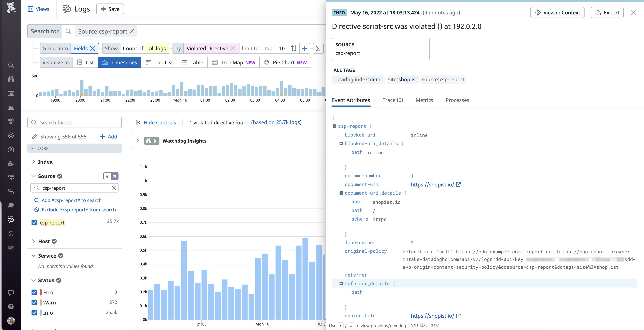Clear the csp-report text in source search field

pyautogui.click(x=114, y=188)
